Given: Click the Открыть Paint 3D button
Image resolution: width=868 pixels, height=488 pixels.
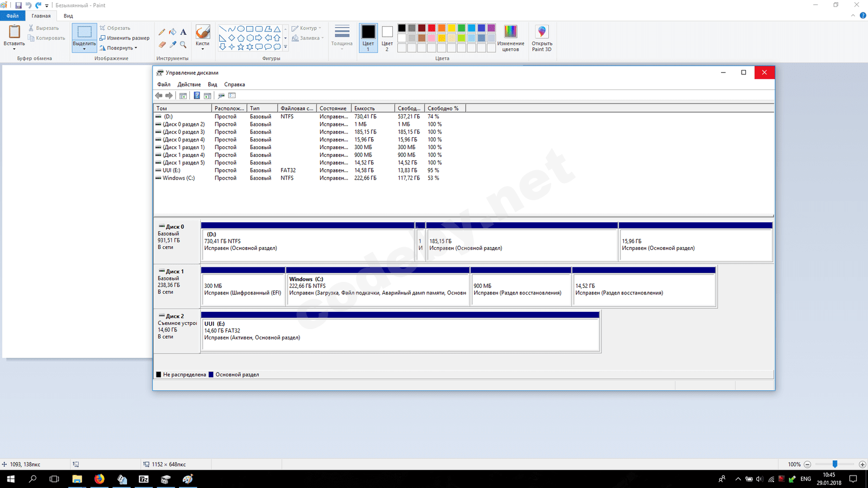Looking at the screenshot, I should [541, 38].
